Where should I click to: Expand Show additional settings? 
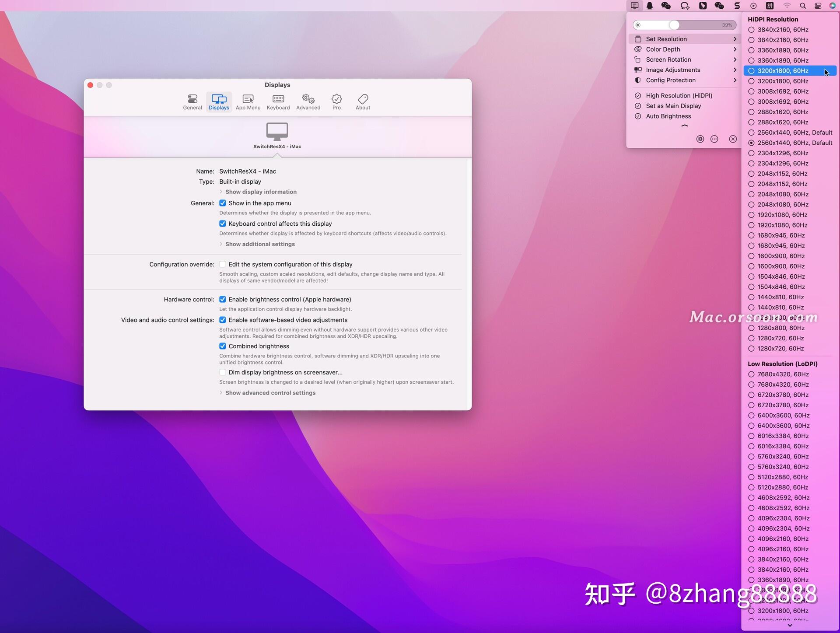click(259, 244)
